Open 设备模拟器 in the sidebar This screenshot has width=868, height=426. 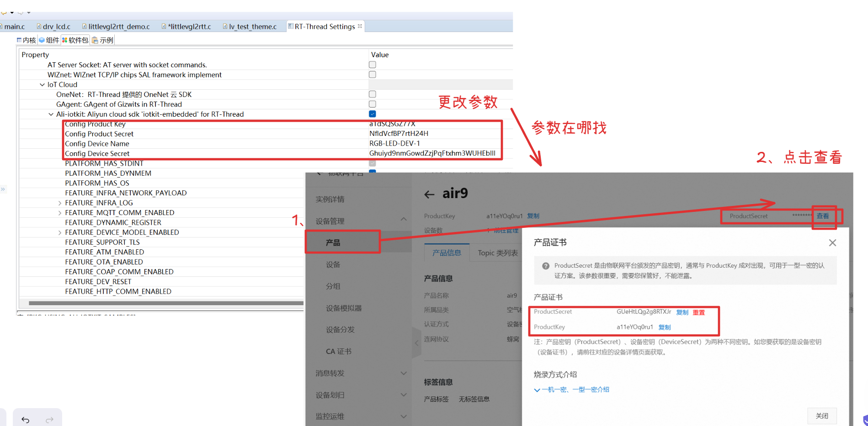344,308
